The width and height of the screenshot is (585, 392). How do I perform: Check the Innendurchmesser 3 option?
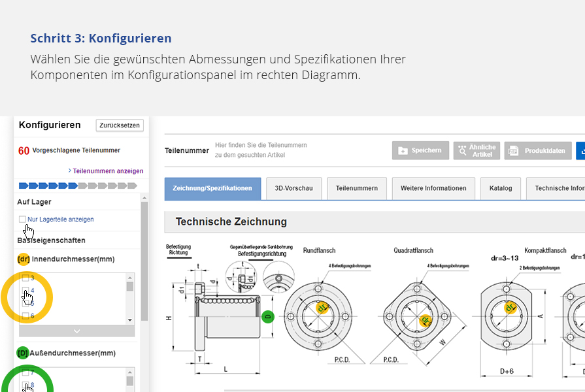[25, 278]
